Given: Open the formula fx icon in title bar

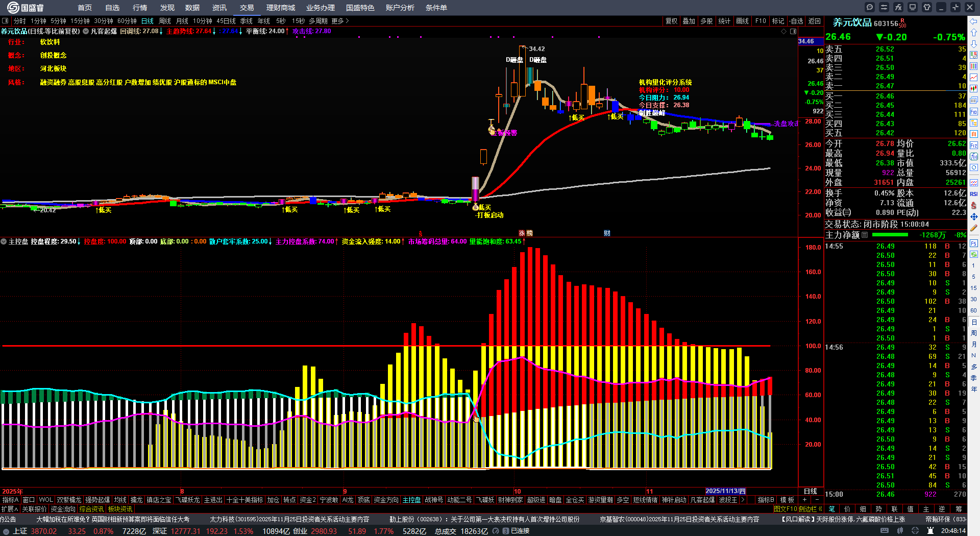Looking at the screenshot, I should tap(898, 7).
